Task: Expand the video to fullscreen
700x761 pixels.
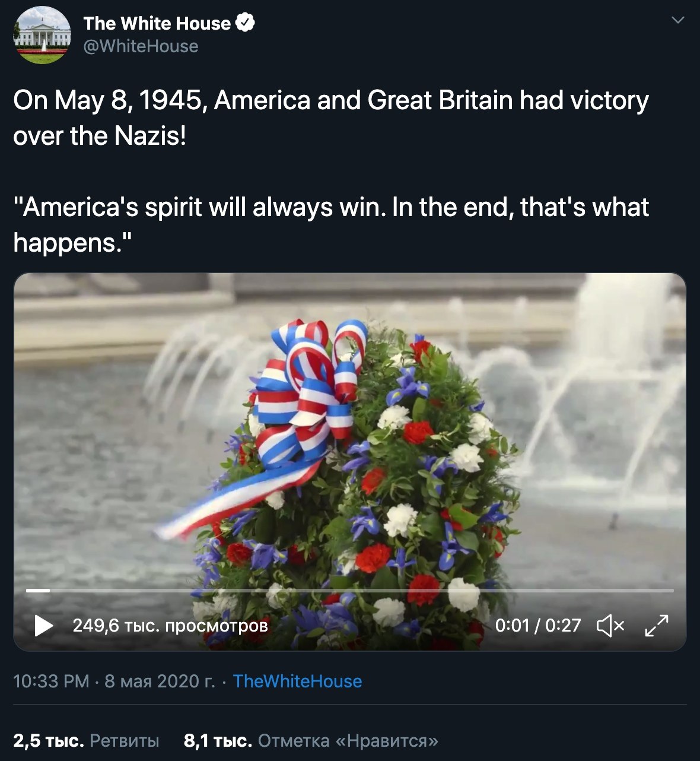Action: click(x=657, y=626)
